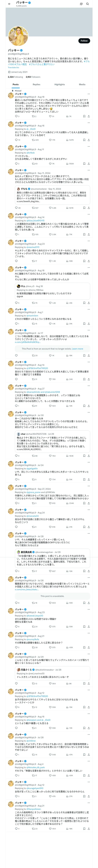The image size is (98, 868).
Task: Repost the reply to @kirtksk
Action: (x=33, y=164)
